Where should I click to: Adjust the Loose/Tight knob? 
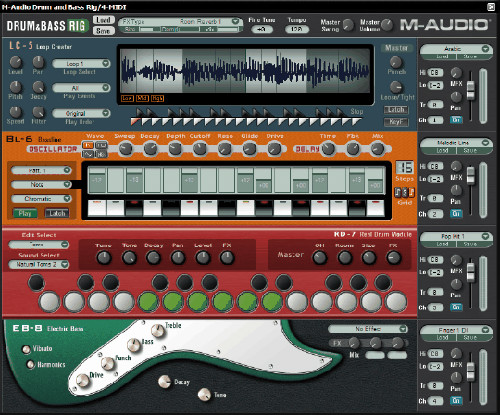[x=396, y=87]
